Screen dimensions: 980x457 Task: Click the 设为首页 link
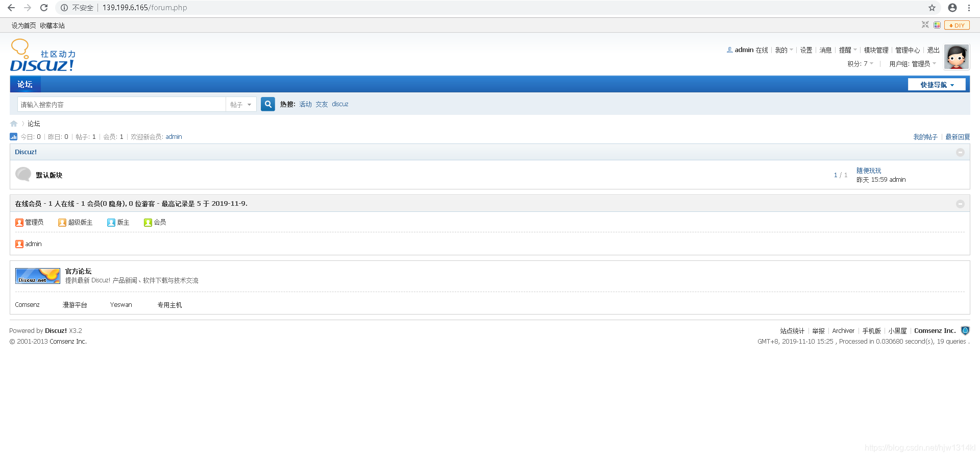24,26
